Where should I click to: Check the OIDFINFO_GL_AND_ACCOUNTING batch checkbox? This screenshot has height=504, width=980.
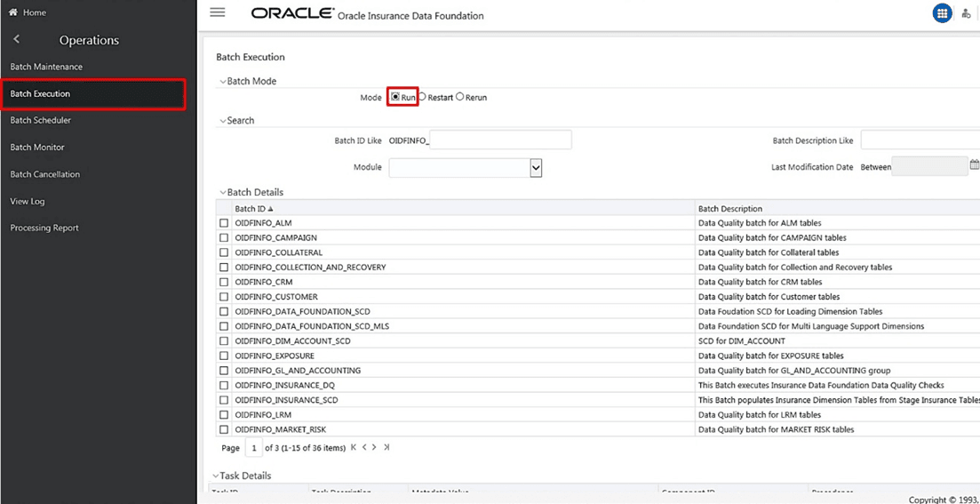point(224,370)
